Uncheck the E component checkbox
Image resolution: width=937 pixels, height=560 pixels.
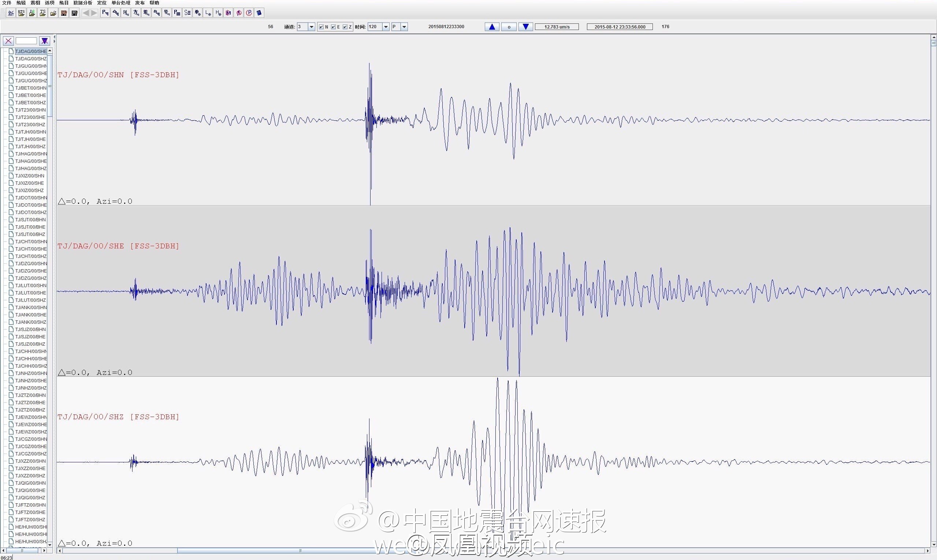pos(334,27)
